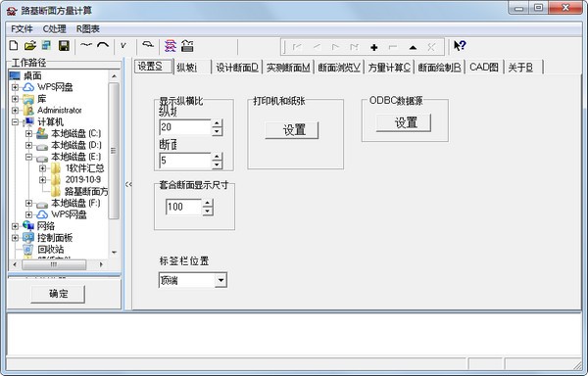Click the first record navigator arrow

pyautogui.click(x=297, y=47)
